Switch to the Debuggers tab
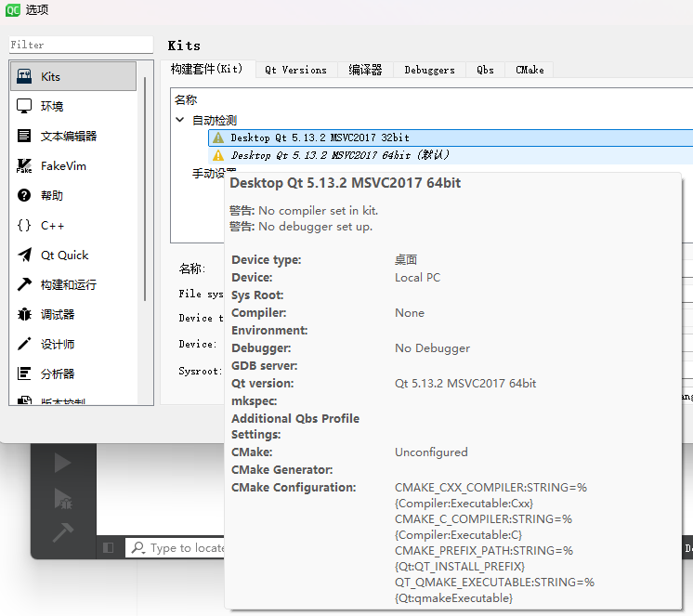 coord(429,71)
